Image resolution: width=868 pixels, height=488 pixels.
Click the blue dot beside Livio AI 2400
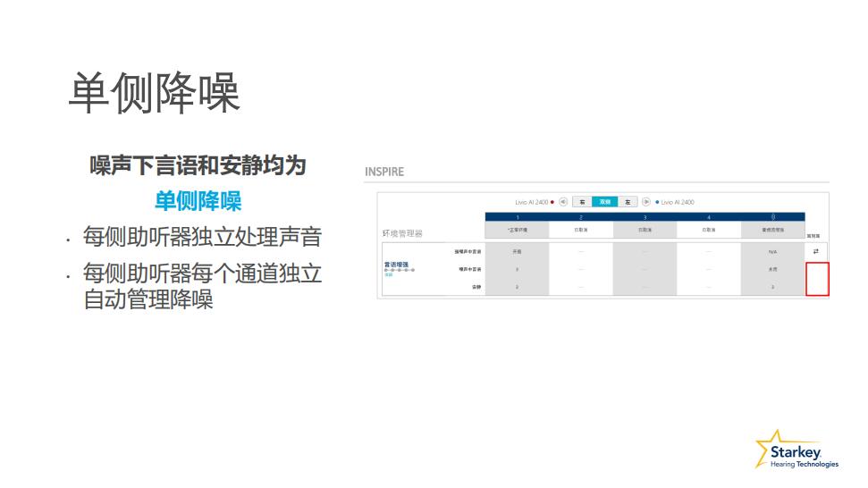(657, 202)
